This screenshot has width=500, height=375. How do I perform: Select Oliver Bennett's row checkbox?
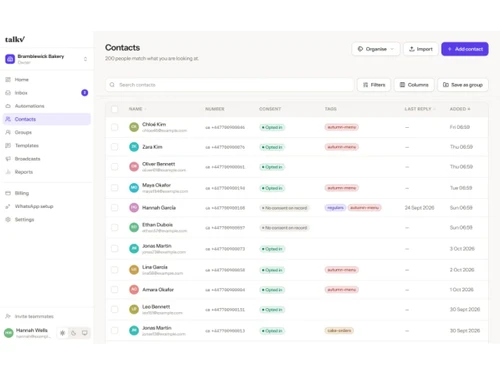[x=114, y=167]
